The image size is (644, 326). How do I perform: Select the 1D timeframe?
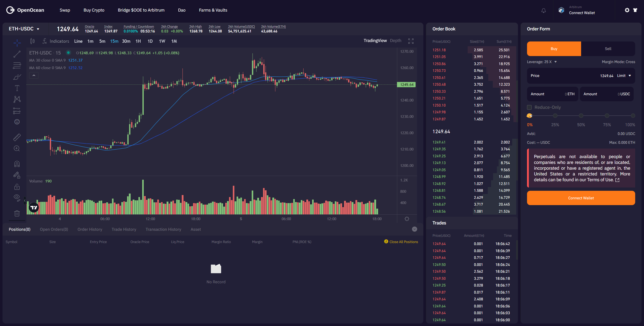tap(150, 41)
